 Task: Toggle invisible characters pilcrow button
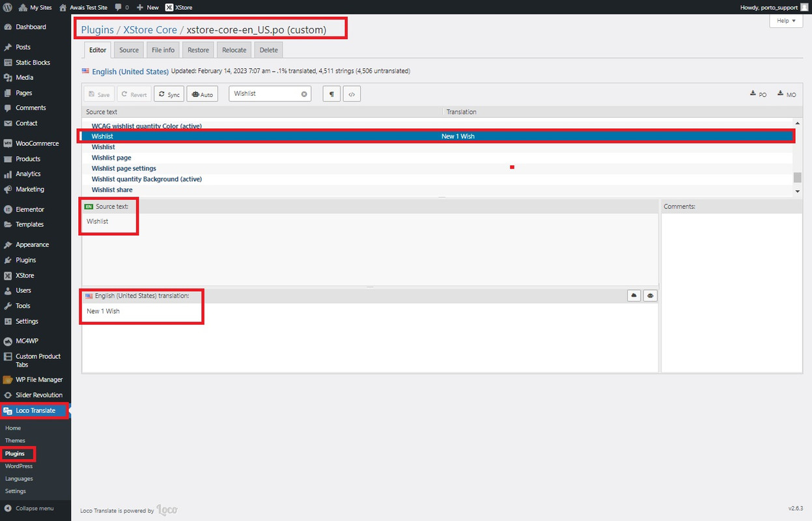[331, 94]
